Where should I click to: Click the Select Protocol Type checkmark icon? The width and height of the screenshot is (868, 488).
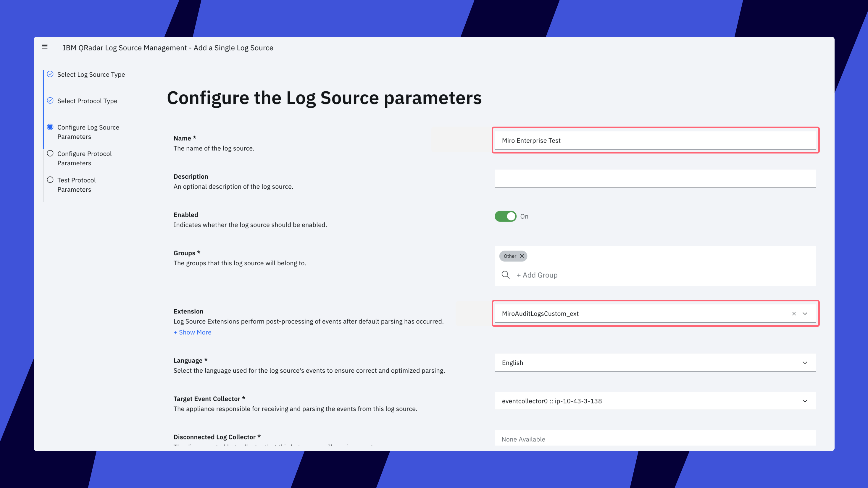pyautogui.click(x=50, y=100)
